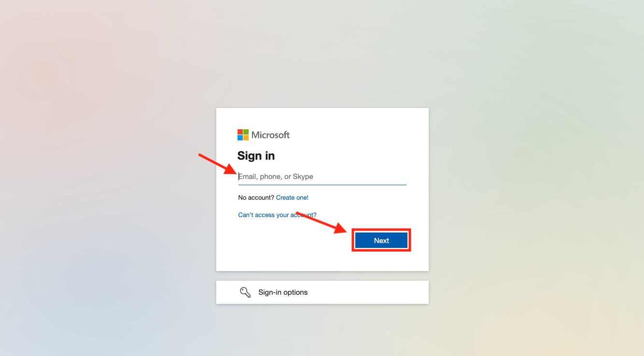Click the blue square of the Microsoft logo
644x356 pixels.
240,137
